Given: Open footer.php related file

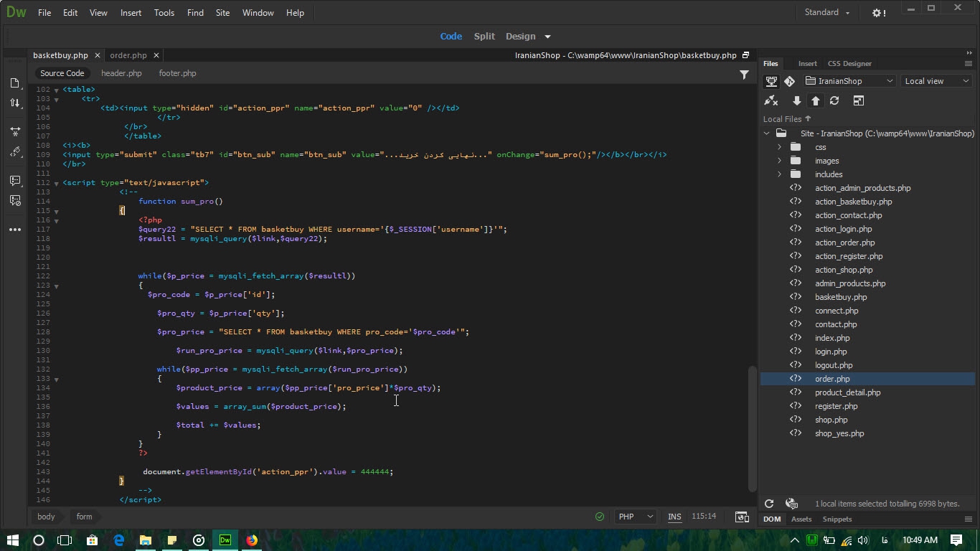Looking at the screenshot, I should [177, 73].
